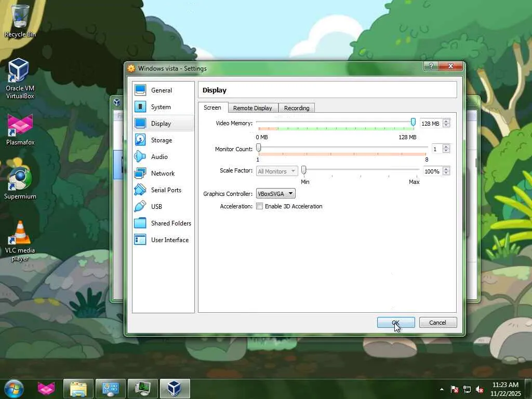Click the Scale Factor 100% field
This screenshot has width=532, height=399.
(433, 171)
